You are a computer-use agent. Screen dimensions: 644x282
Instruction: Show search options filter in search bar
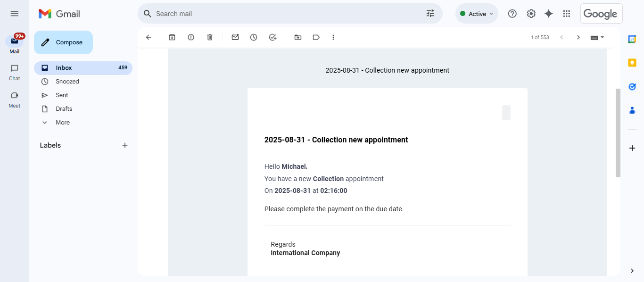coord(430,14)
